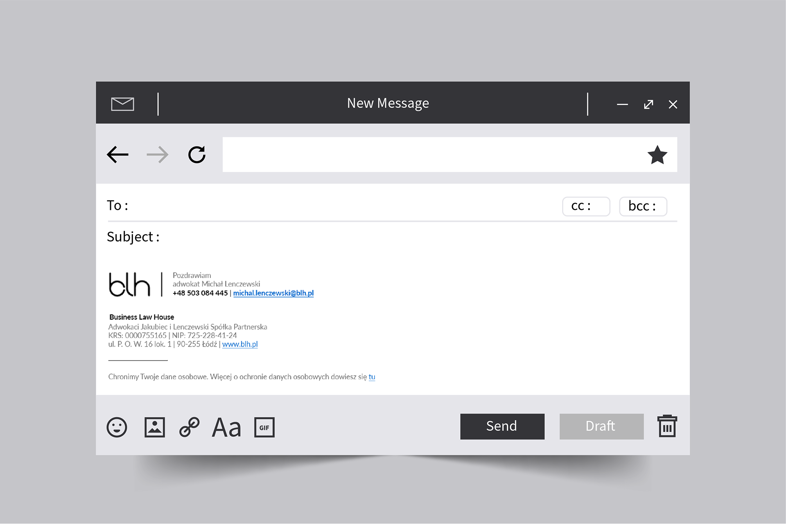The width and height of the screenshot is (786, 532).
Task: Reload using the circular refresh icon
Action: [x=197, y=155]
